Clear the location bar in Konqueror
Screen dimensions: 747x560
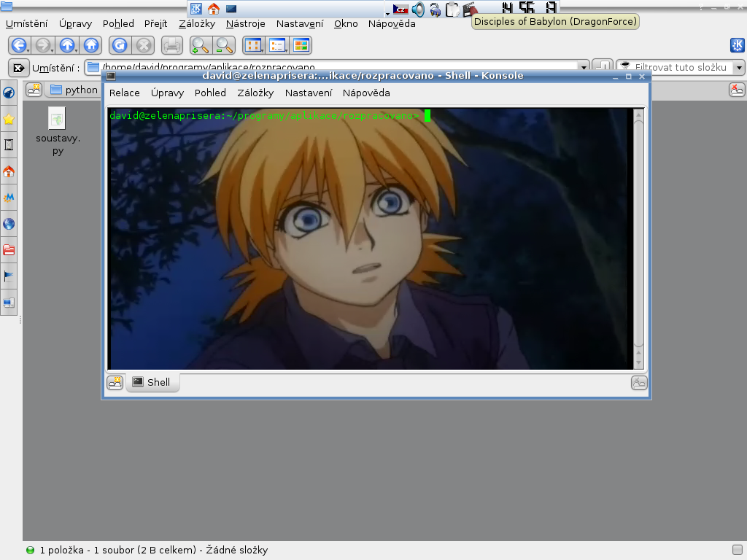pyautogui.click(x=18, y=68)
